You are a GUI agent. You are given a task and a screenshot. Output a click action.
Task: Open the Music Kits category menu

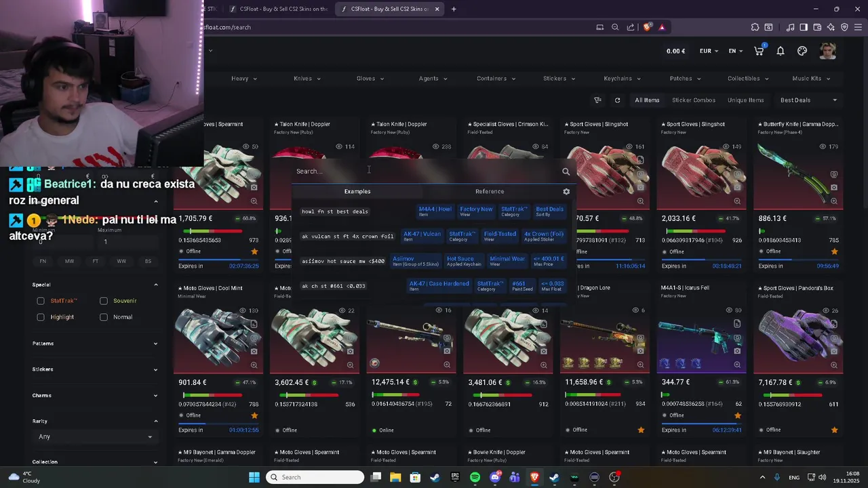tap(811, 79)
